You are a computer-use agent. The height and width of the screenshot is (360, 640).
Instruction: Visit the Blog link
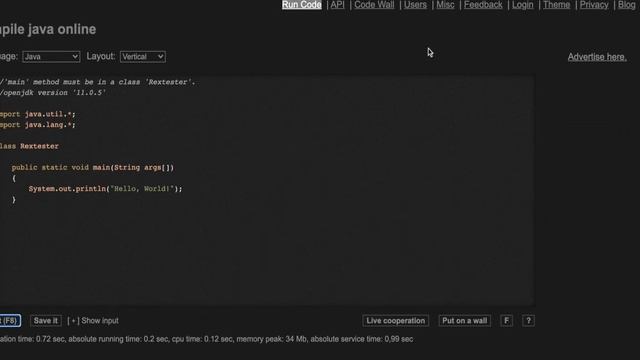627,5
